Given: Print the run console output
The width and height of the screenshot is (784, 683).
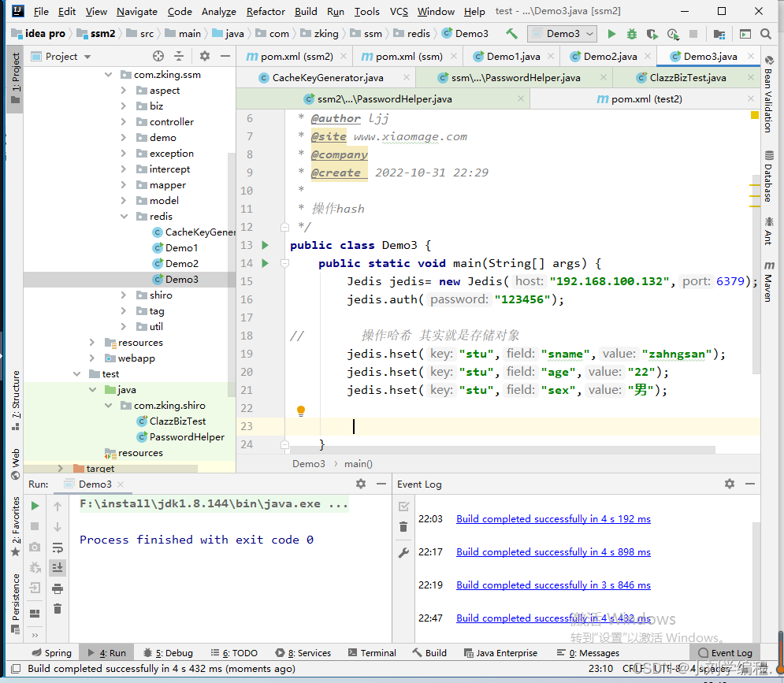Looking at the screenshot, I should tap(58, 588).
